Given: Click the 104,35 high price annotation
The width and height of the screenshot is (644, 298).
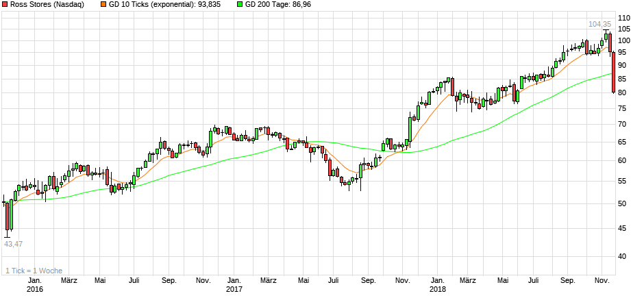Looking at the screenshot, I should (599, 24).
